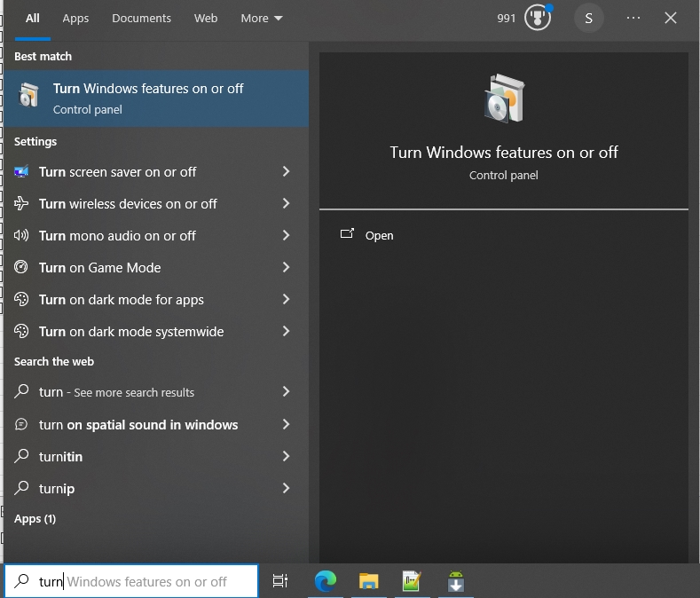Screen dimensions: 700x598
Task: Click the Task View taskbar icon
Action: 280,581
